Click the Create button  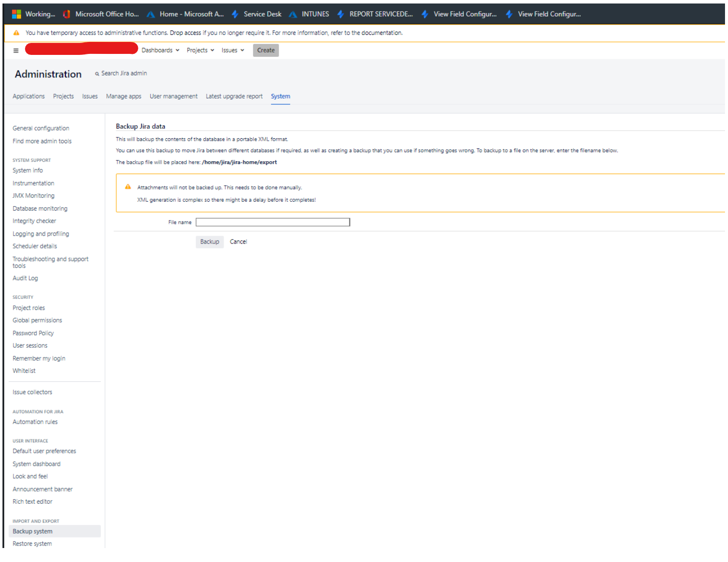click(x=266, y=50)
